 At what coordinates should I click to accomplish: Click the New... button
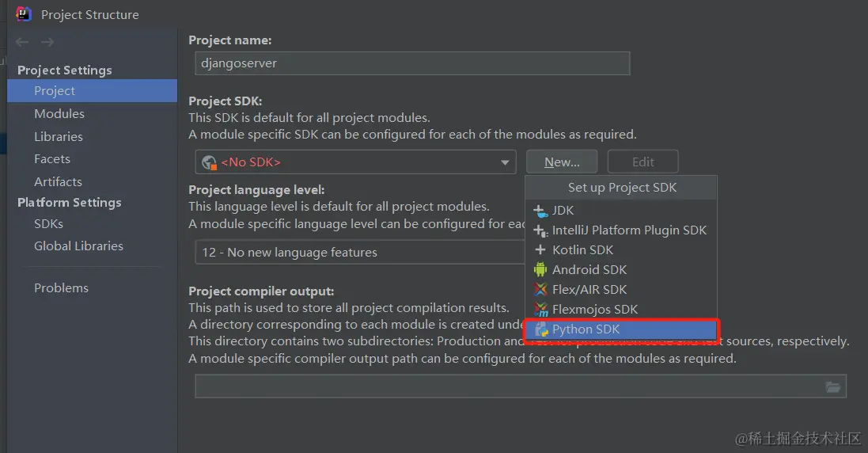[x=562, y=162]
